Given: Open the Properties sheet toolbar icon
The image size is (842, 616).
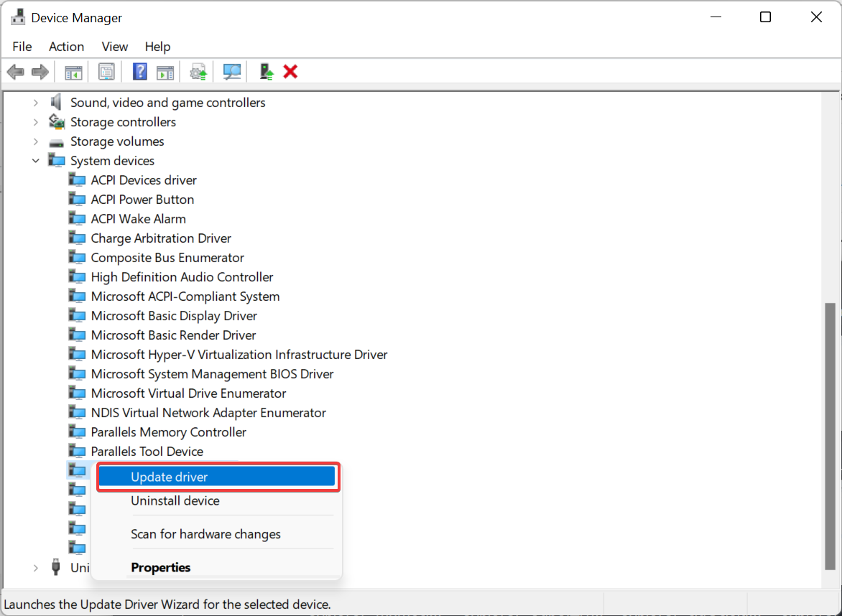Looking at the screenshot, I should 106,71.
